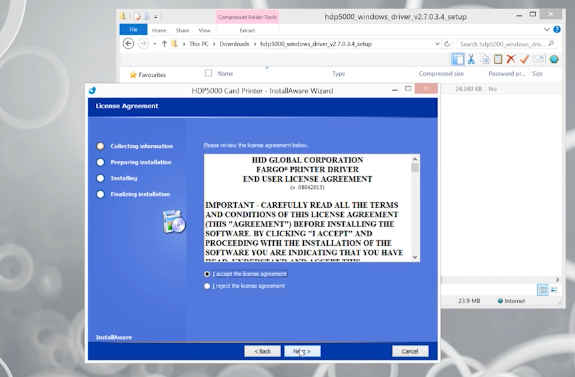Click Explorer's forward arrow button

pos(143,44)
